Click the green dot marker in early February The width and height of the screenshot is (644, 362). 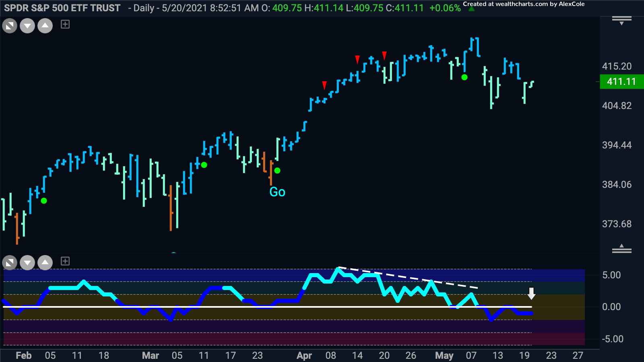click(x=44, y=201)
